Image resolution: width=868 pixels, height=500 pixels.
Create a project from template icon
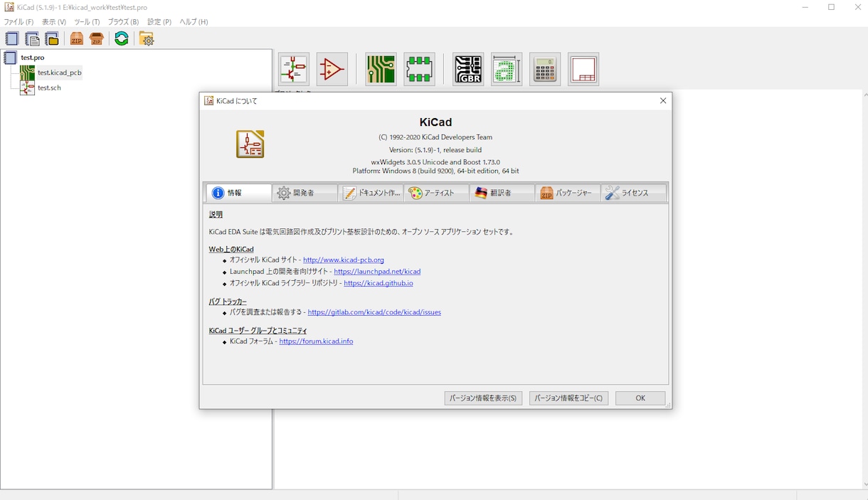[32, 39]
